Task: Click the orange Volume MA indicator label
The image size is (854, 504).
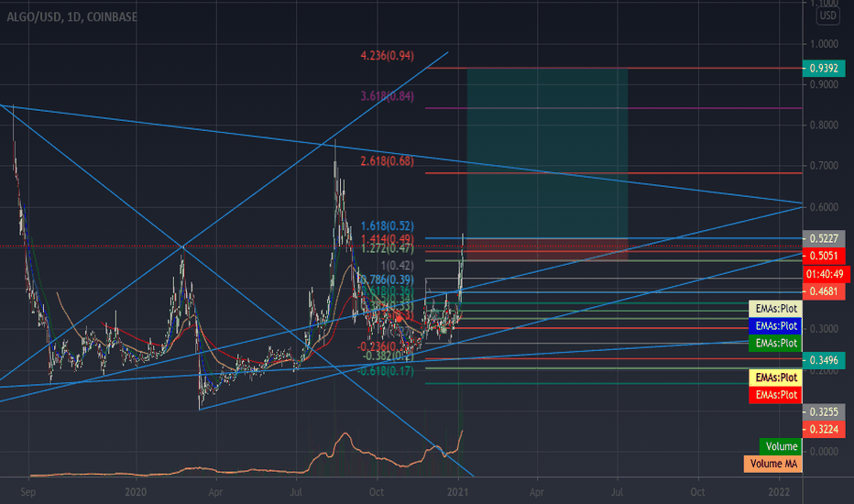Action: [x=772, y=464]
